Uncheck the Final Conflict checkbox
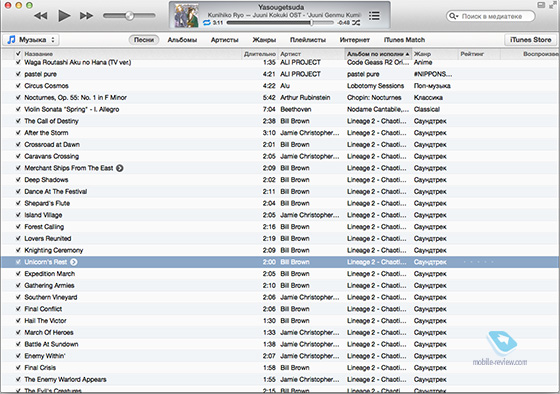The width and height of the screenshot is (560, 394). [18, 309]
